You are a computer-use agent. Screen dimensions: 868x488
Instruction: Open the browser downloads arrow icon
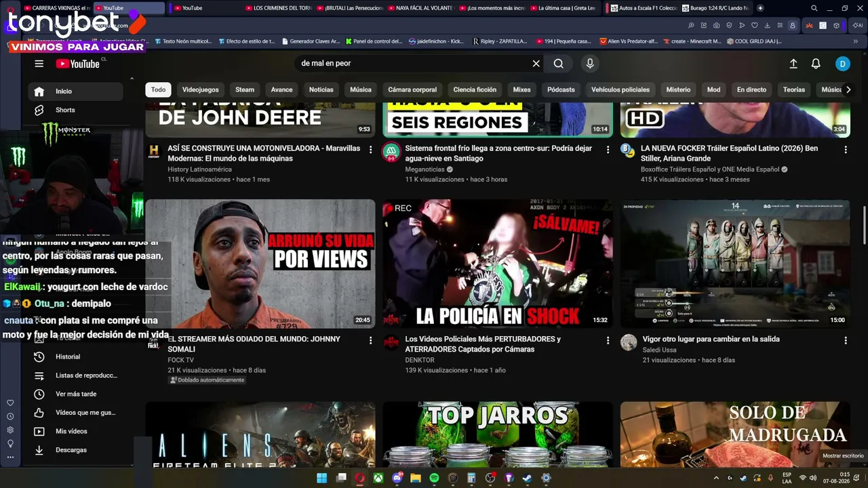point(768,26)
